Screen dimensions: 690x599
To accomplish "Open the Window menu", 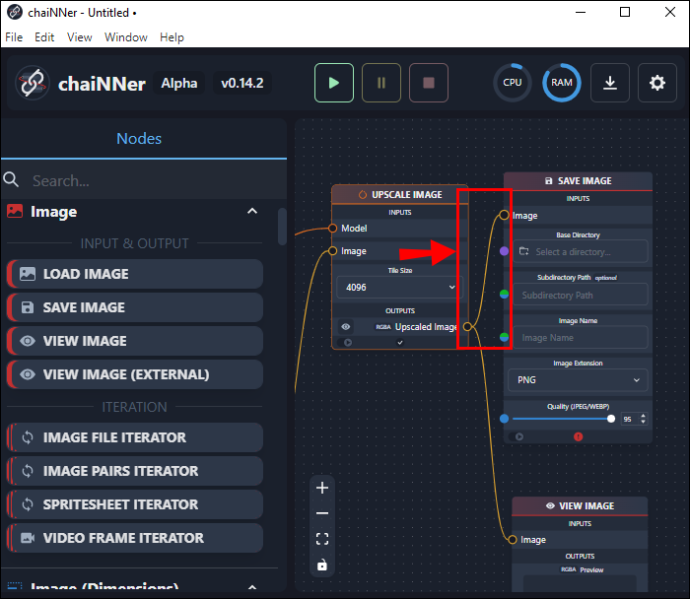I will [x=125, y=37].
